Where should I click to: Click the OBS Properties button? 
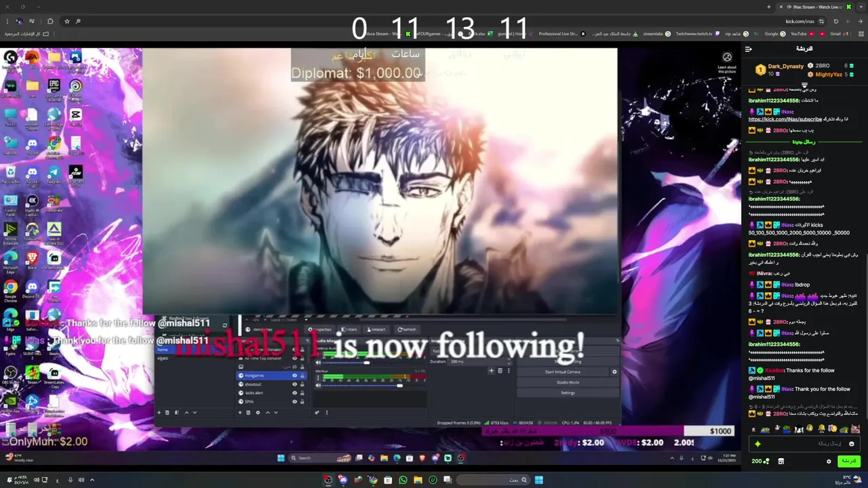point(320,329)
